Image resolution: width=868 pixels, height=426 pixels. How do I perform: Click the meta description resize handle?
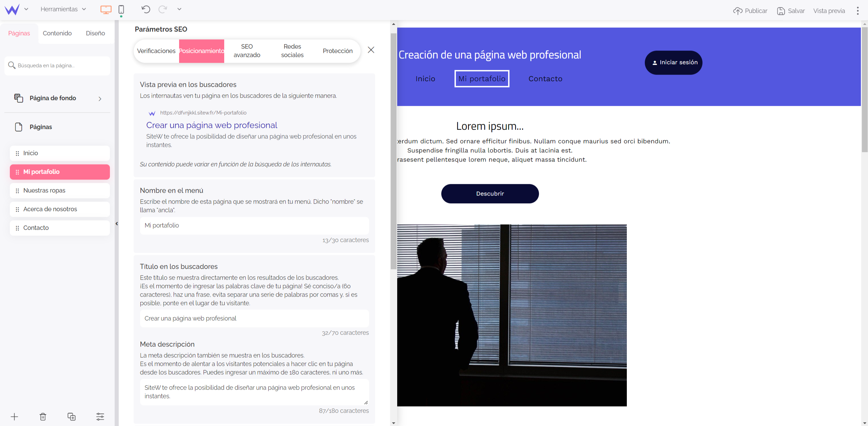[366, 403]
